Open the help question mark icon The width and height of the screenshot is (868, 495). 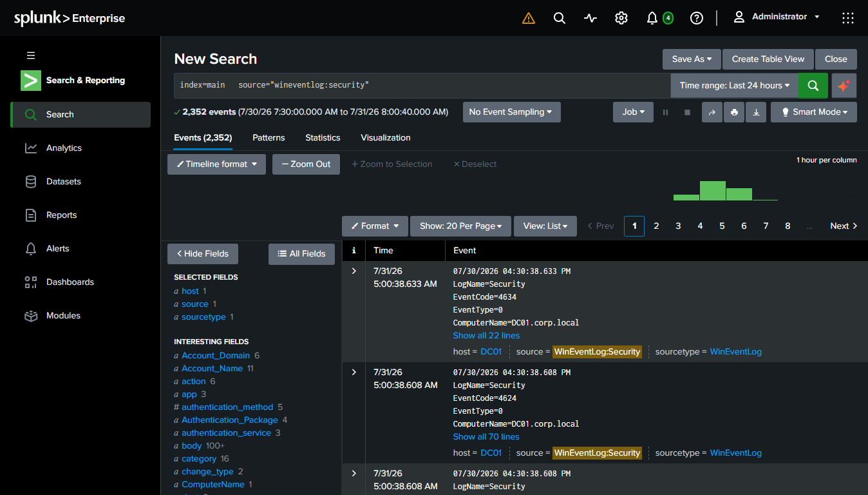tap(697, 18)
